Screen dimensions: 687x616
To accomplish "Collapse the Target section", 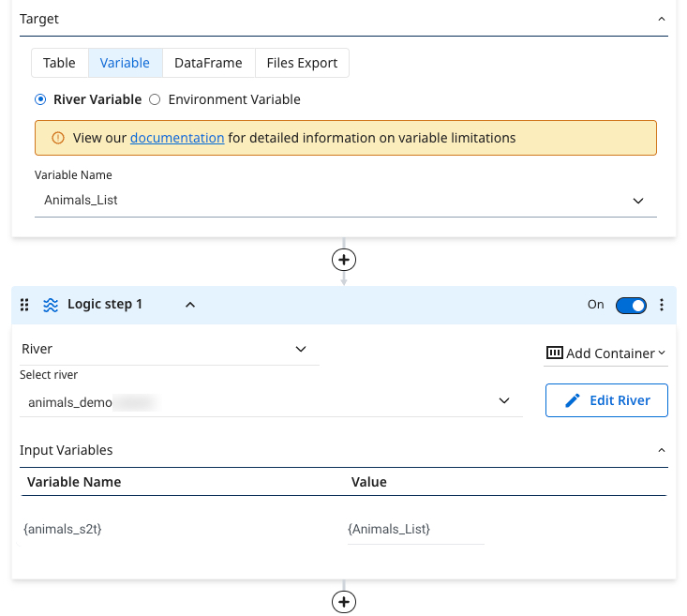I will [661, 19].
